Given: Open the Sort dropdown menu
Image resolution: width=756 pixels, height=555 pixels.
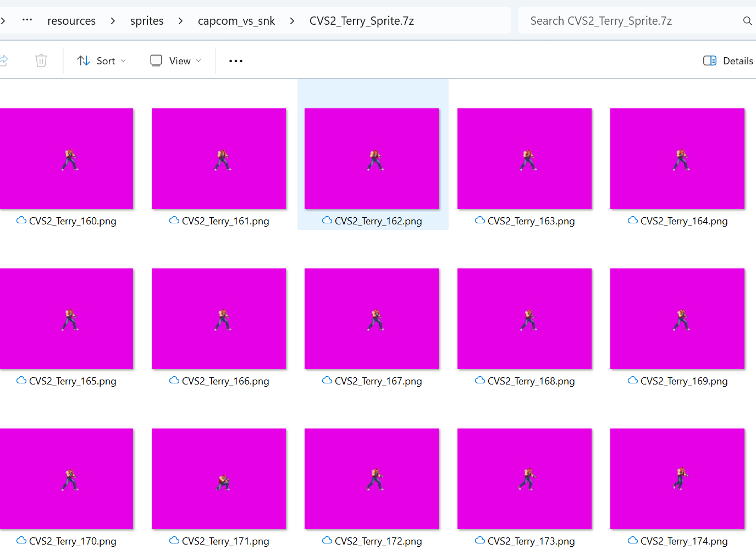Looking at the screenshot, I should (x=102, y=61).
